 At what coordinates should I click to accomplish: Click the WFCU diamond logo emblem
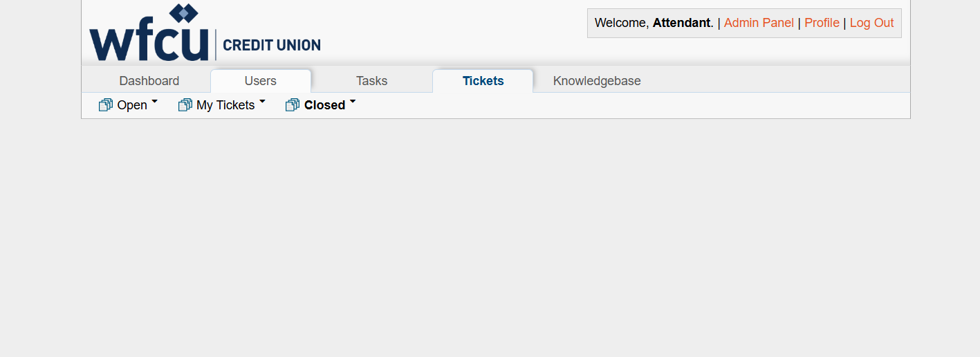click(183, 13)
